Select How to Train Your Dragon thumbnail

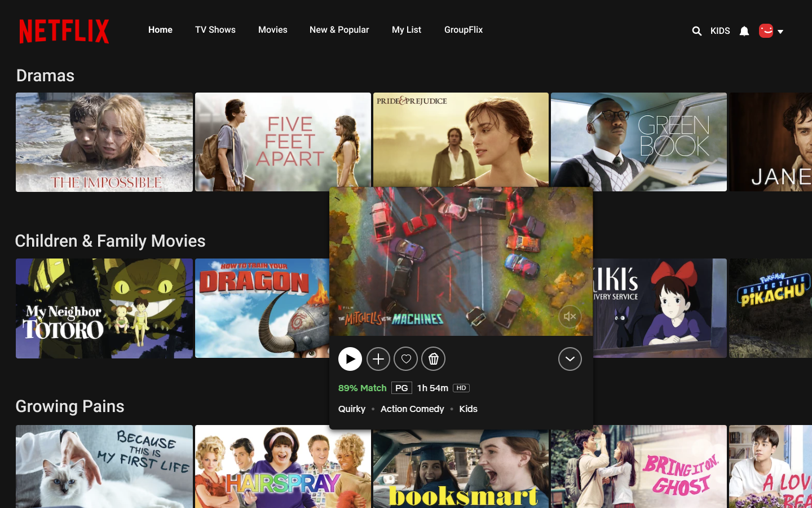[262, 308]
